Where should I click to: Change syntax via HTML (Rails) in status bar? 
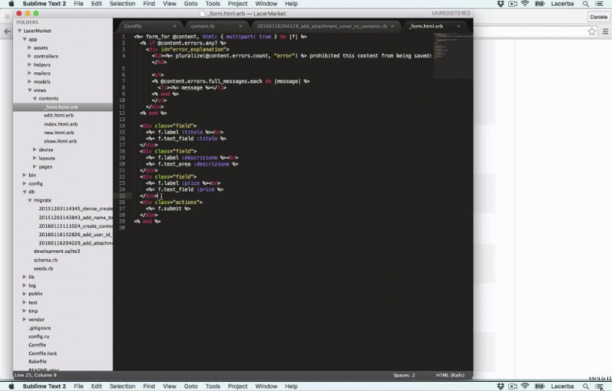pyautogui.click(x=450, y=375)
